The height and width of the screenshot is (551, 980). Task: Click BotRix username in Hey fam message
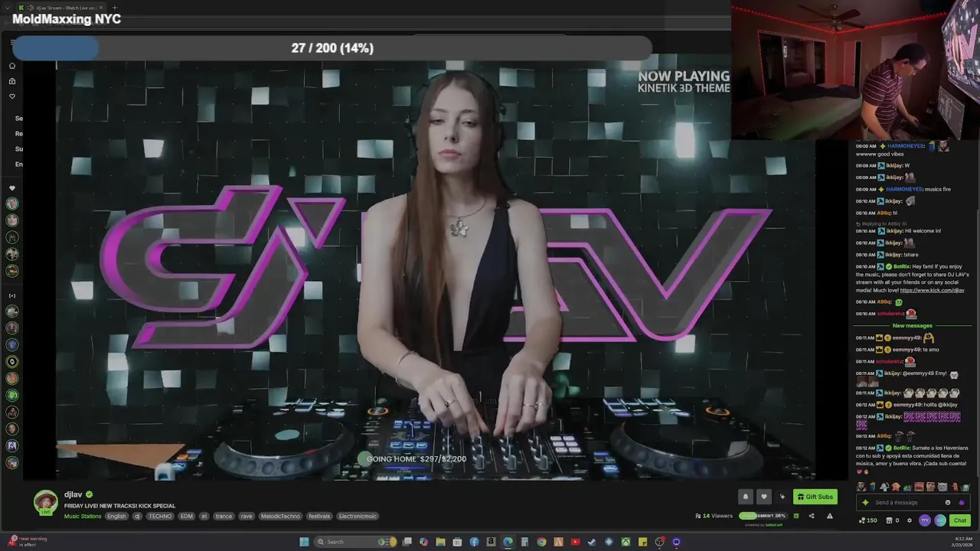pyautogui.click(x=901, y=267)
